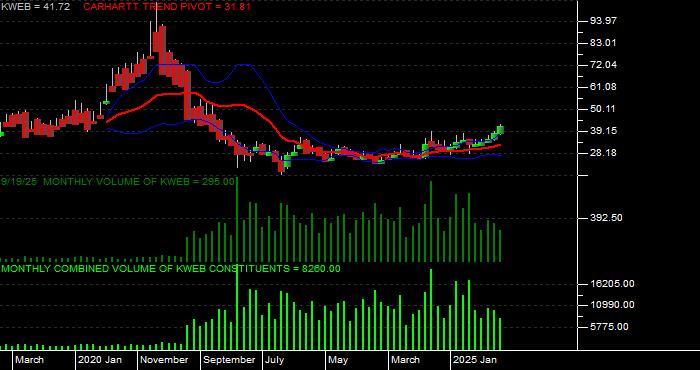This screenshot has height=370, width=700.
Task: Select the 16205.00 combined volume axis value
Action: point(612,284)
